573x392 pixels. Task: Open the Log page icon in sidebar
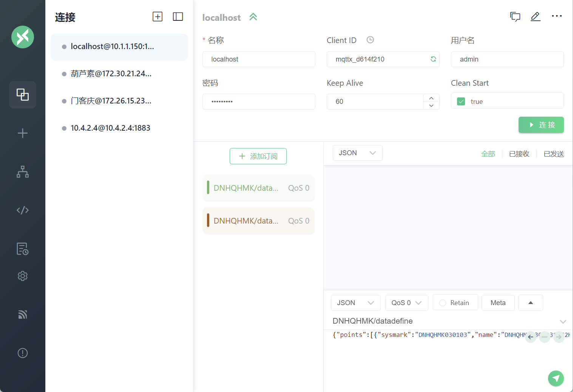tap(23, 249)
